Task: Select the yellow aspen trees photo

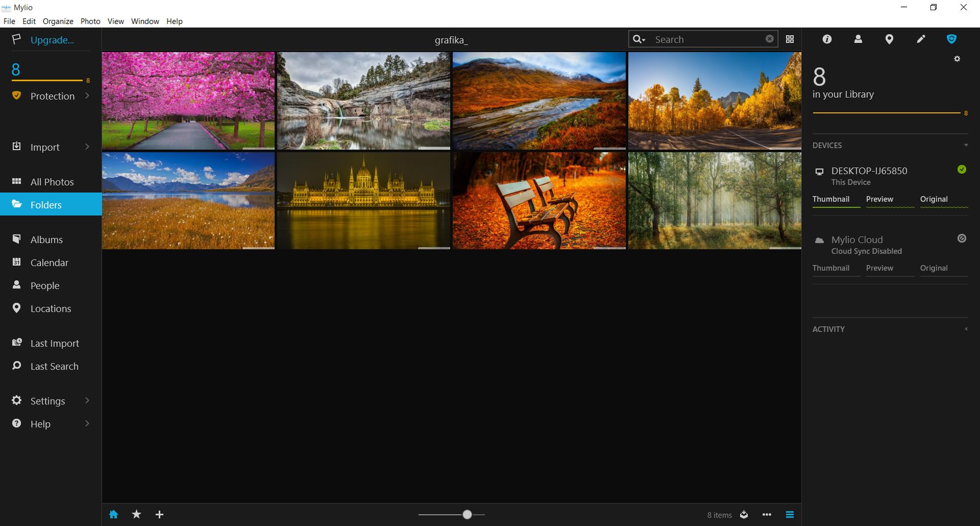Action: click(714, 101)
